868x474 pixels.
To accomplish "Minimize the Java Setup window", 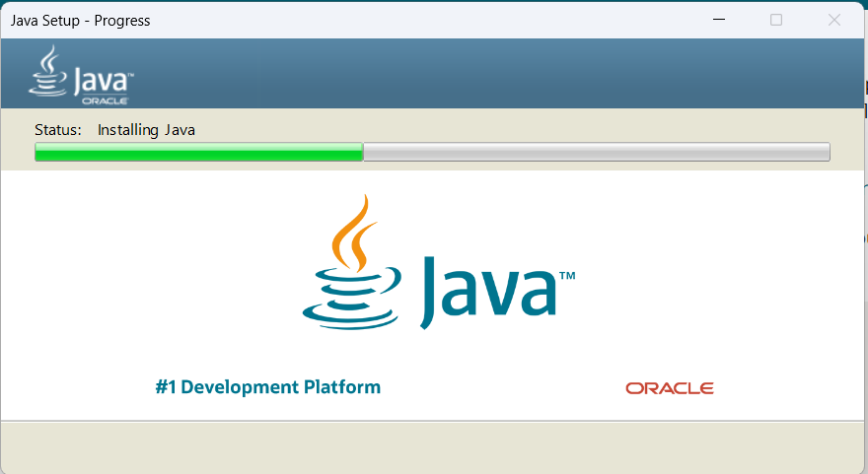I will [x=719, y=20].
